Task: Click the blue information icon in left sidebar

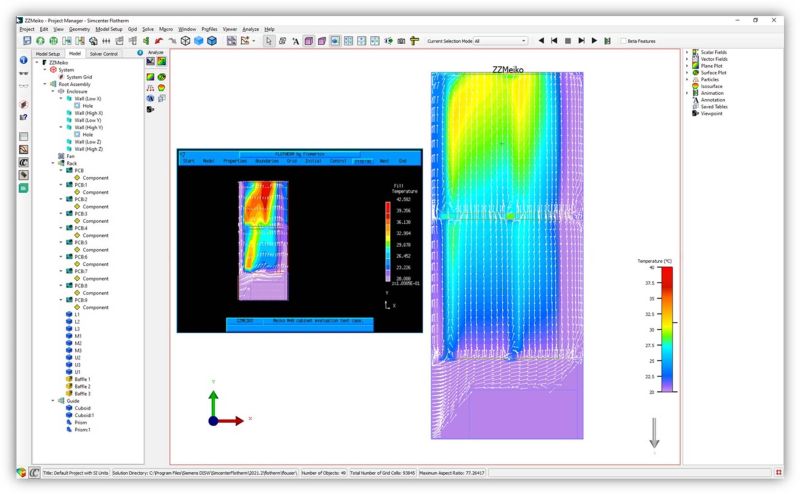Action: (23, 60)
